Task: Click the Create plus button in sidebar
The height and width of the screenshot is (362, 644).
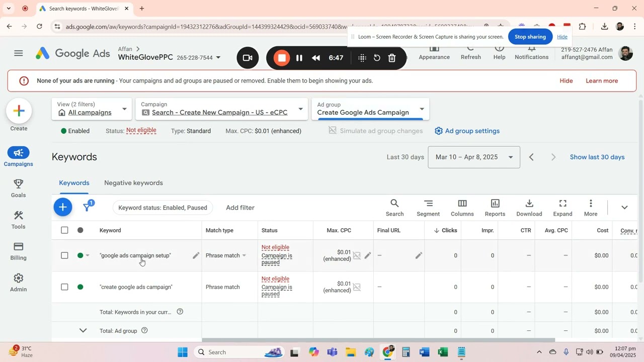Action: point(19,111)
